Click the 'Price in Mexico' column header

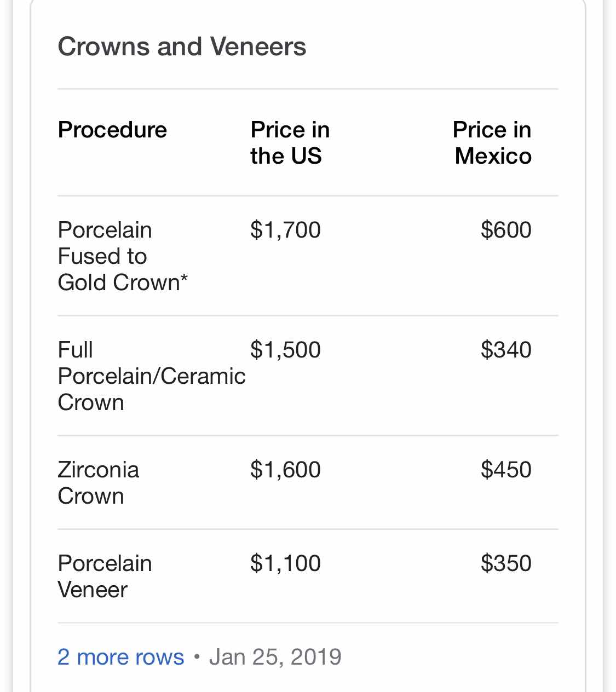(x=492, y=143)
